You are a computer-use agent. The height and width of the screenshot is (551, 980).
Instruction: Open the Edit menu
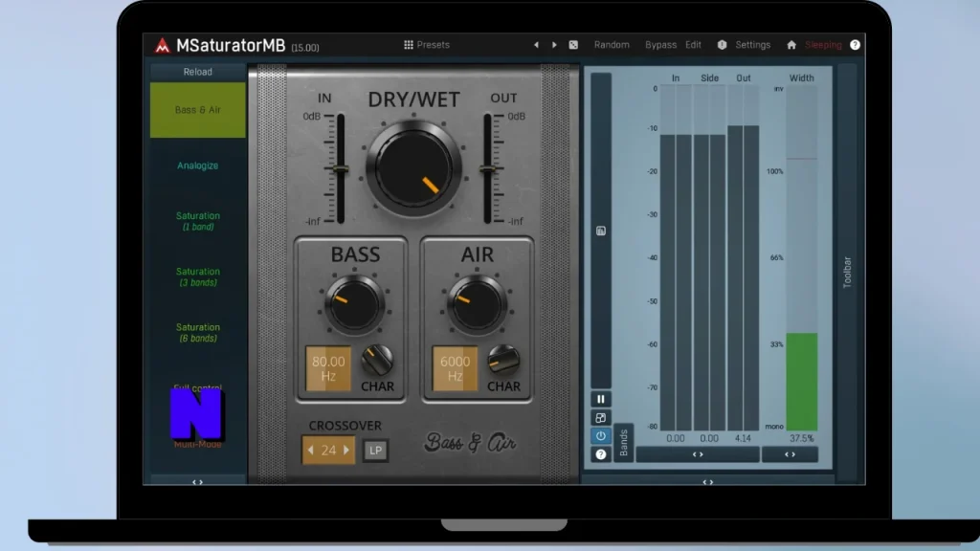tap(693, 45)
